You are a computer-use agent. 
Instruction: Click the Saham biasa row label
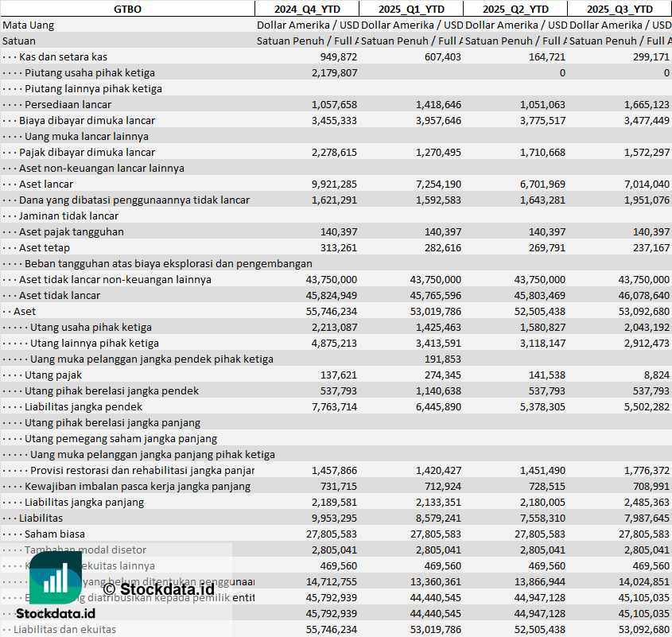click(x=54, y=534)
